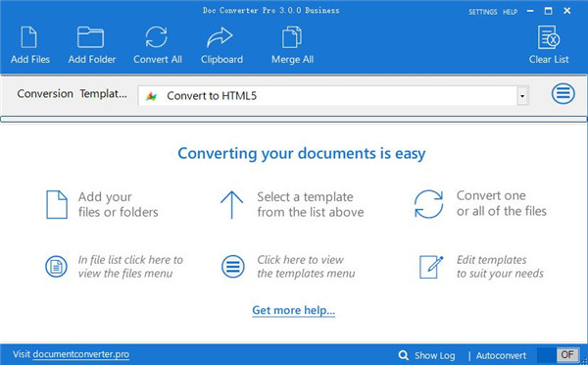The width and height of the screenshot is (588, 365).
Task: Click the Add Files icon
Action: (x=29, y=37)
